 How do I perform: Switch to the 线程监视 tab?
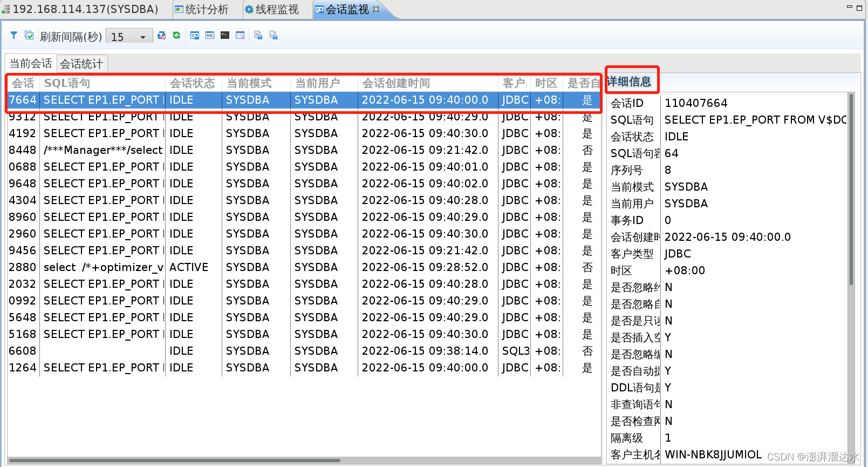272,9
